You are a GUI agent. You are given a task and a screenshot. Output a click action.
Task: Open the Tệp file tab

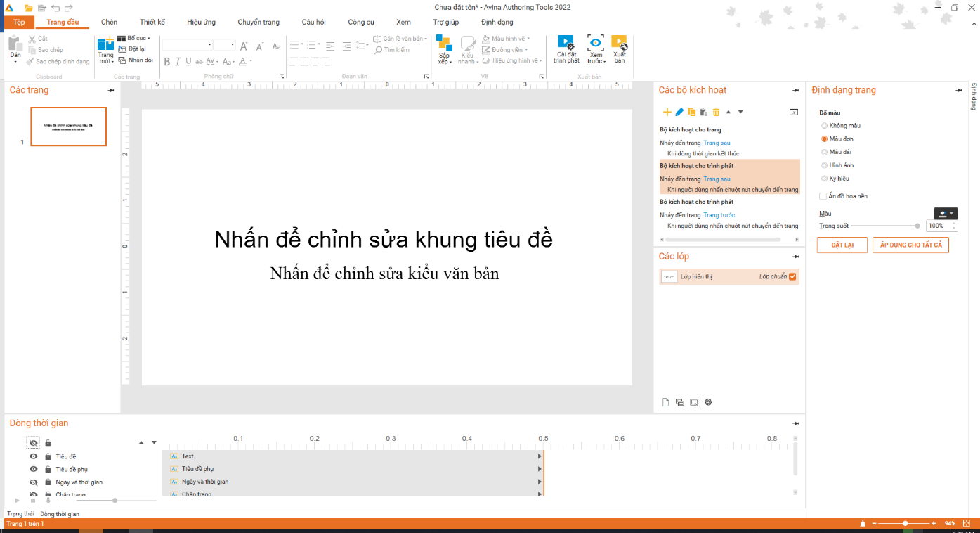point(19,22)
